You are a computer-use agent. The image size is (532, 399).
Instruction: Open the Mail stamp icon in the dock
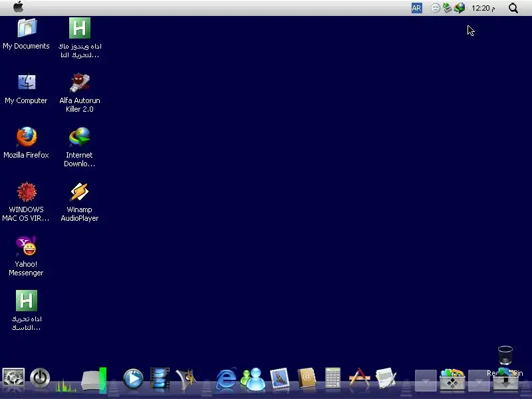pyautogui.click(x=279, y=378)
